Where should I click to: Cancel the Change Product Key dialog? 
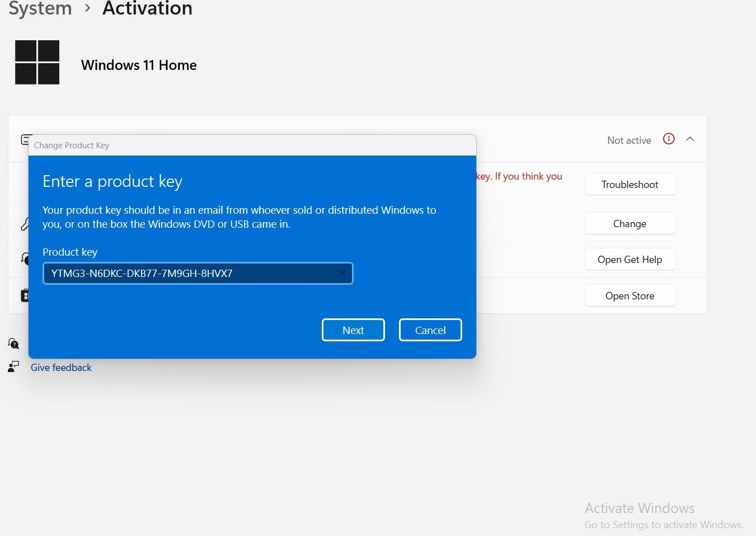[430, 330]
